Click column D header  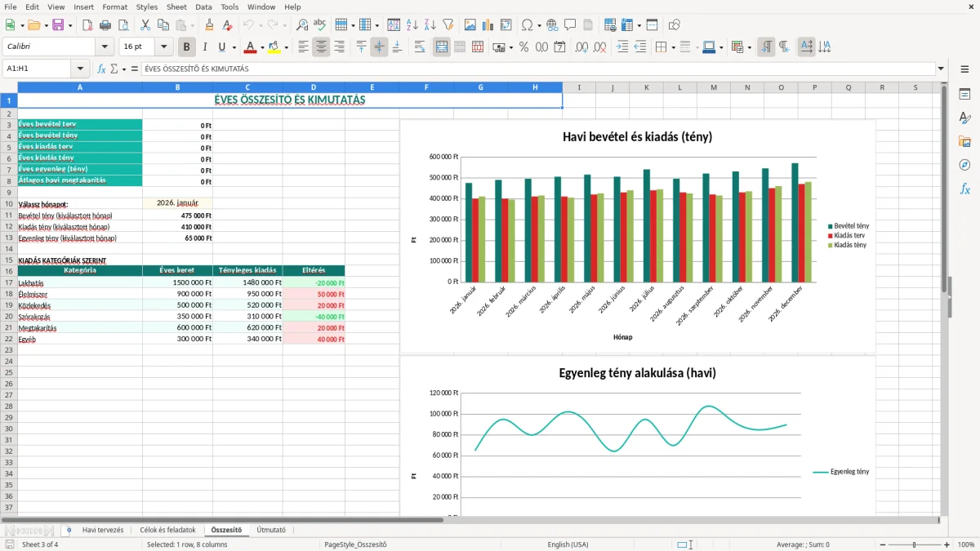[314, 87]
